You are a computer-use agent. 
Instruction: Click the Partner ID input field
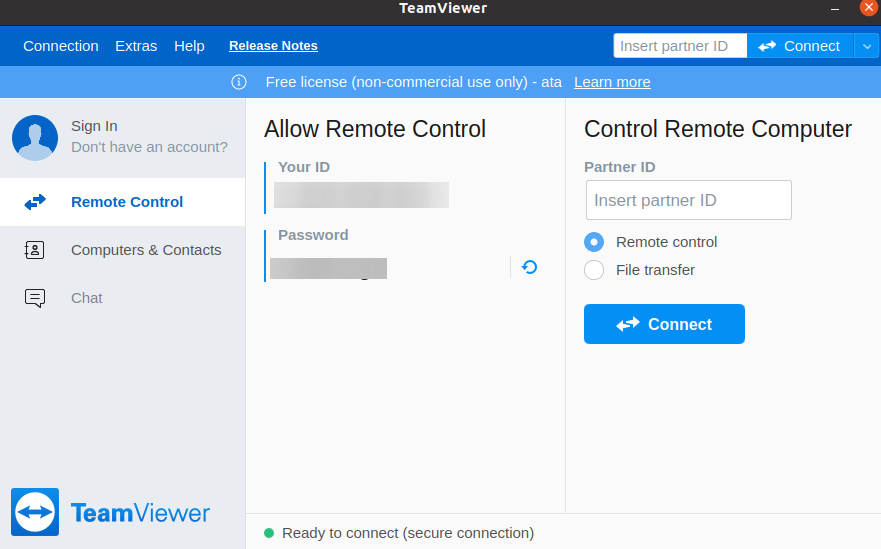688,200
